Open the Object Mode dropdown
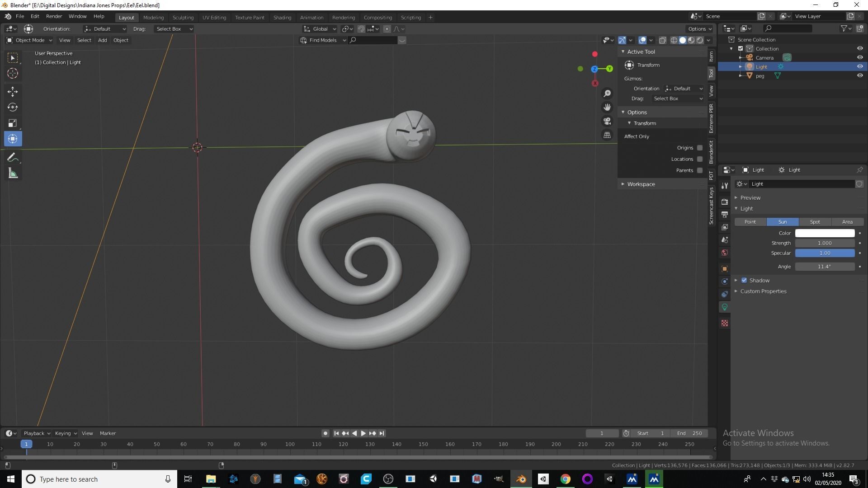Image resolution: width=868 pixels, height=488 pixels. point(29,40)
